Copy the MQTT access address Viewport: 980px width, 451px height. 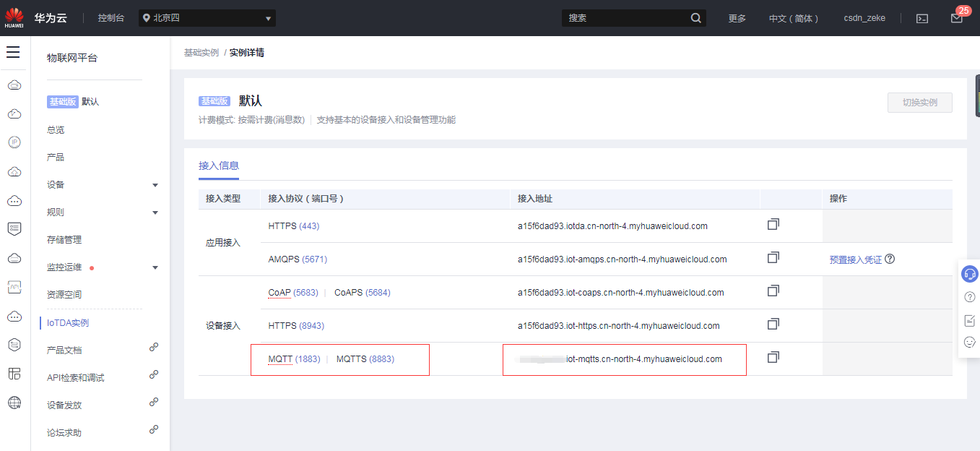click(773, 358)
